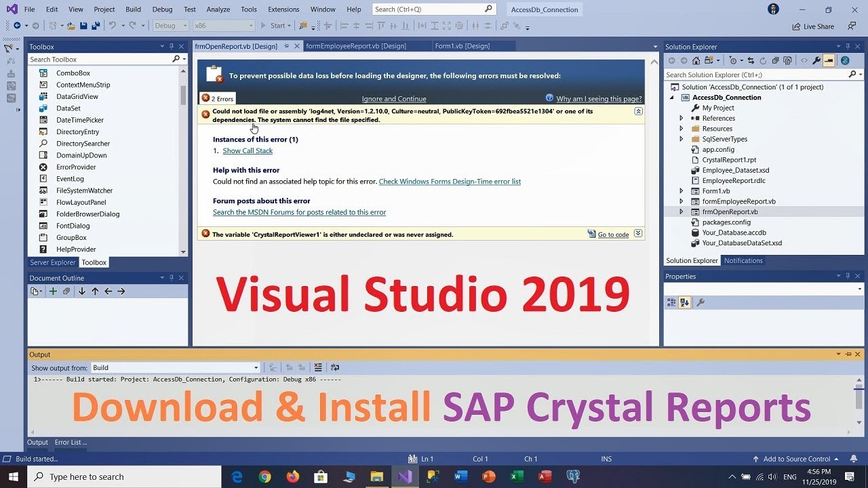Click the Go to code link
This screenshot has height=488, width=868.
pyautogui.click(x=613, y=235)
